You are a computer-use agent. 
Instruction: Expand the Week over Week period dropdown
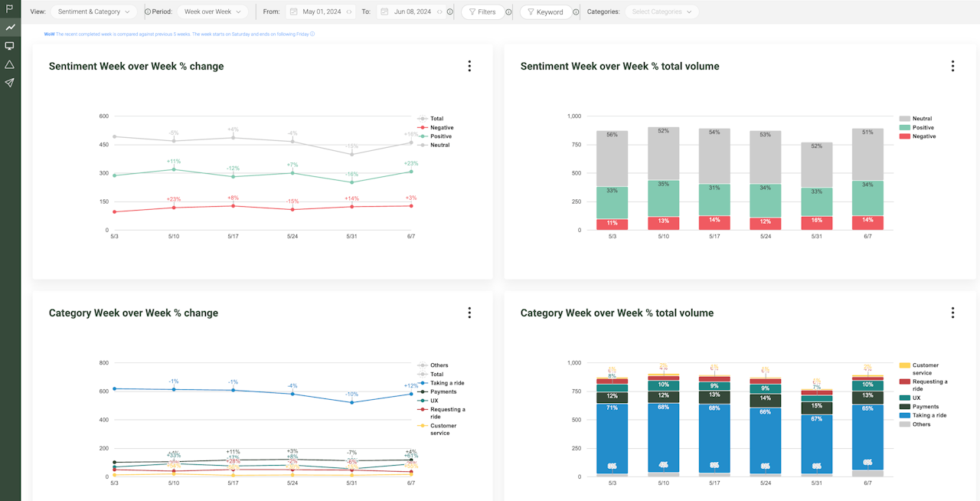(212, 12)
